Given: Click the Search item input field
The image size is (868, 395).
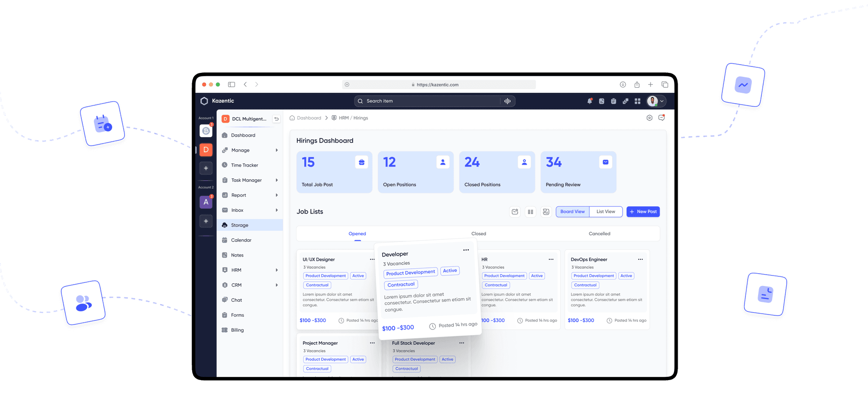Looking at the screenshot, I should coord(428,101).
